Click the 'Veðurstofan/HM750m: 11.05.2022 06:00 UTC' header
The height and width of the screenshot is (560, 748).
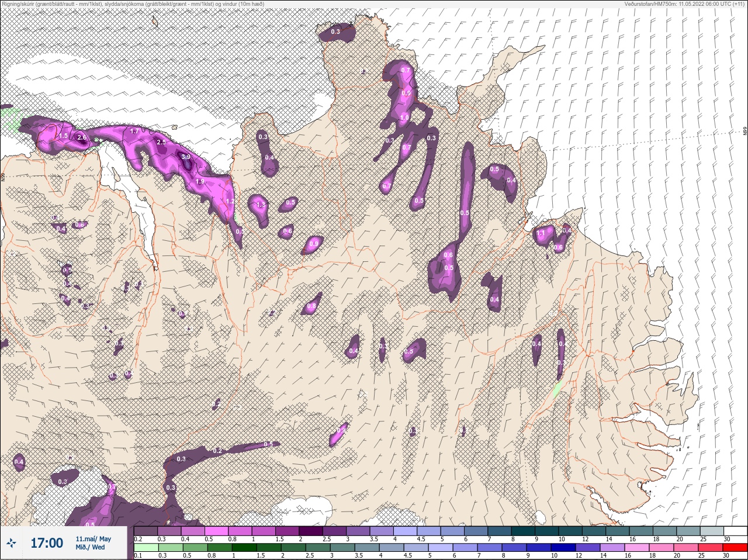(x=677, y=4)
